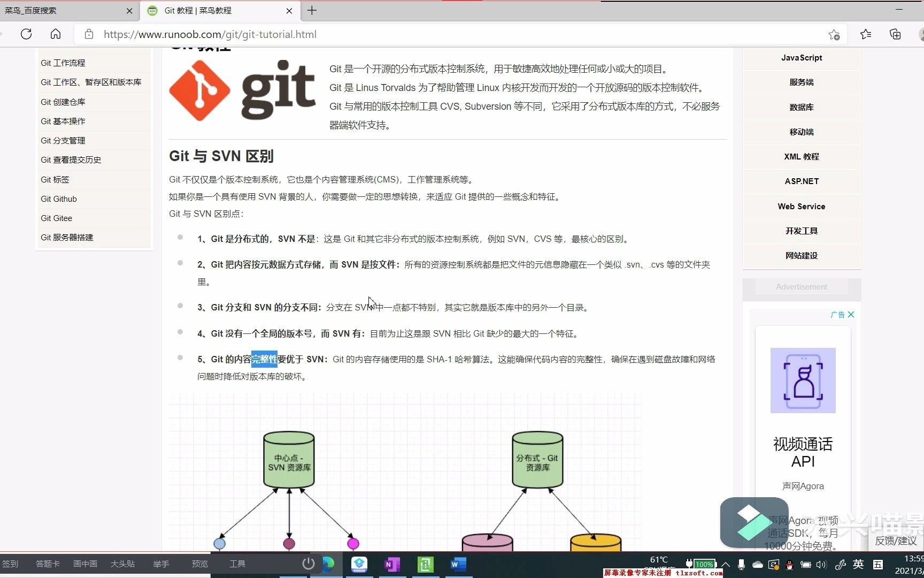Open Git Github chapter
This screenshot has width=924, height=578.
(x=59, y=199)
